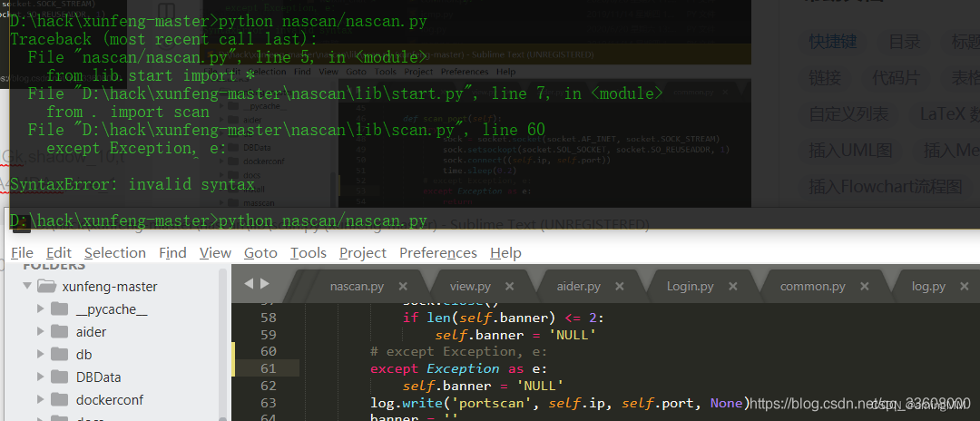Click the __pycache__ folder icon
Image resolution: width=980 pixels, height=421 pixels.
59,308
